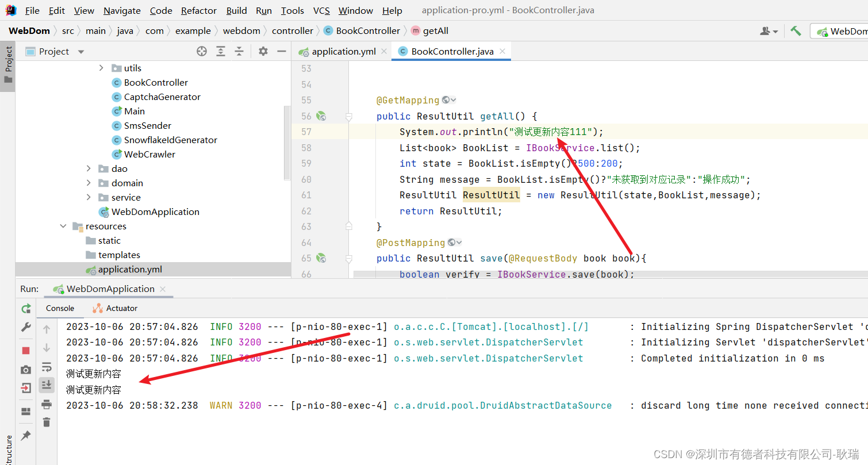This screenshot has height=465, width=868.
Task: Open the Build menu
Action: pos(236,10)
